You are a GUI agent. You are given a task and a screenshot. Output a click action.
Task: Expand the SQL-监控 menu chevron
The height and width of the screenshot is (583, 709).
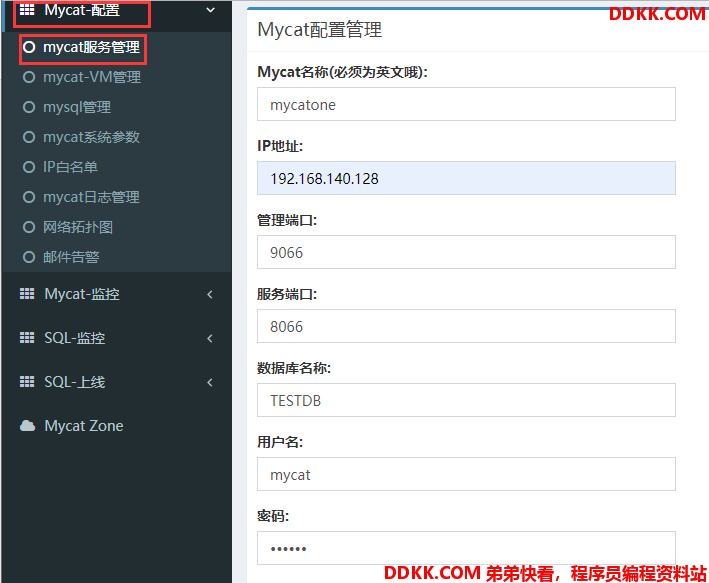coord(210,338)
